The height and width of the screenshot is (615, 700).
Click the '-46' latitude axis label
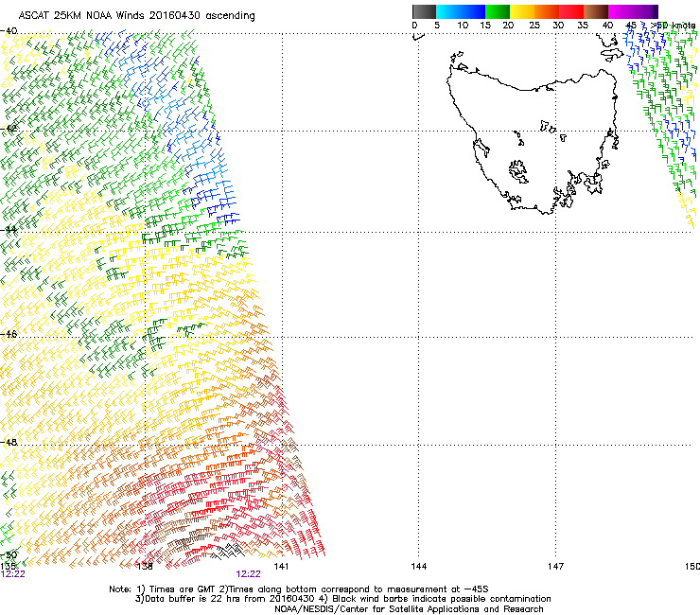[x=9, y=334]
